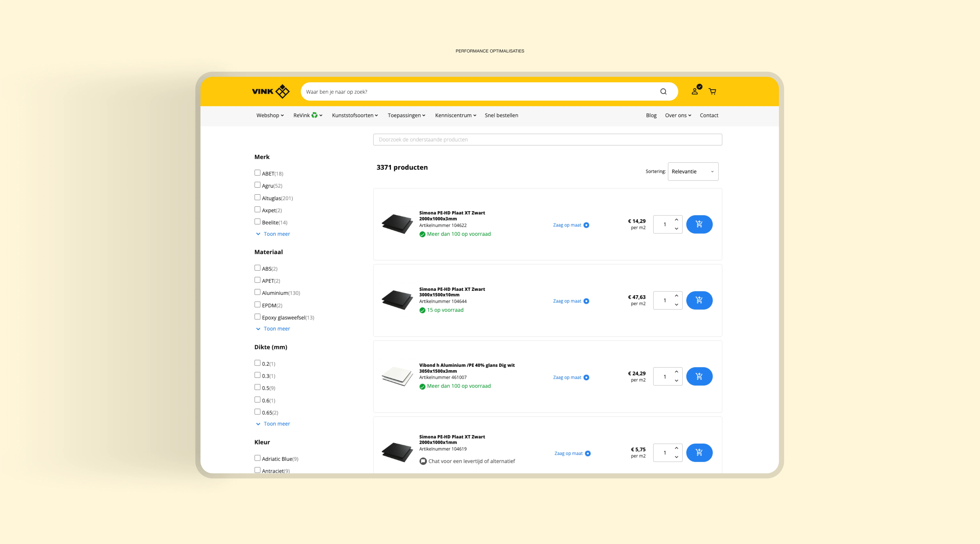The height and width of the screenshot is (544, 980).
Task: Open the Kunststofsoorten menu
Action: 355,115
